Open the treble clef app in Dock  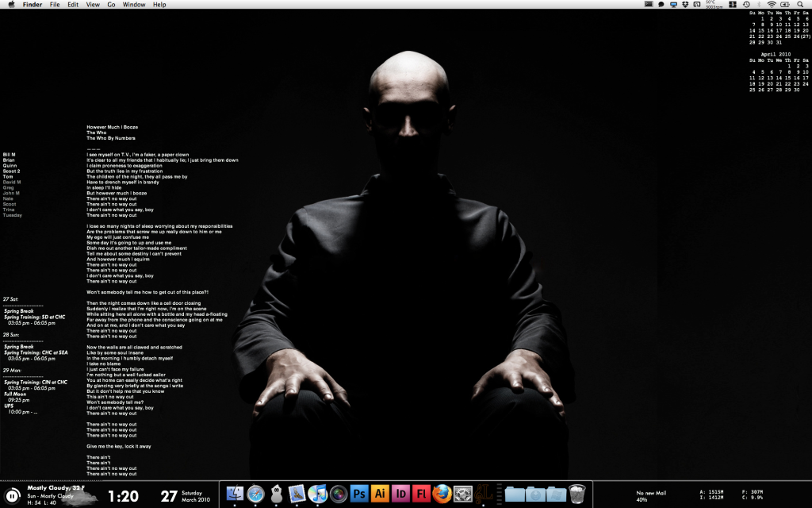(x=483, y=494)
